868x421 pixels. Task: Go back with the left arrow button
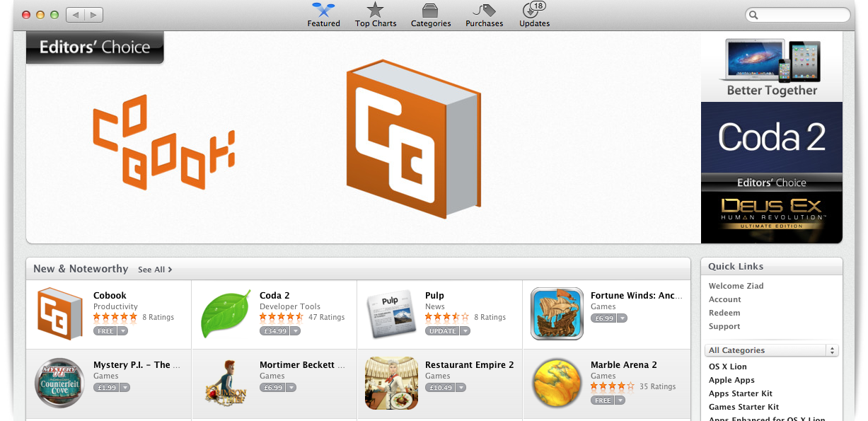[76, 15]
